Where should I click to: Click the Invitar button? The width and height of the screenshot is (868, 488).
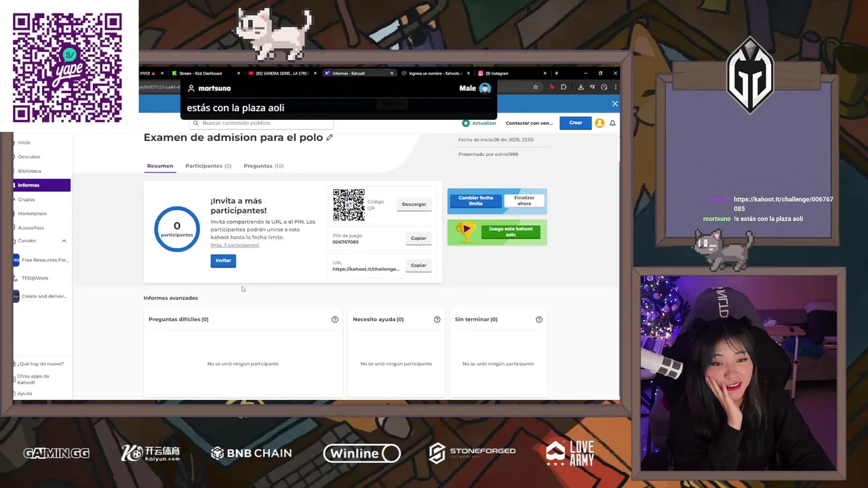(223, 260)
